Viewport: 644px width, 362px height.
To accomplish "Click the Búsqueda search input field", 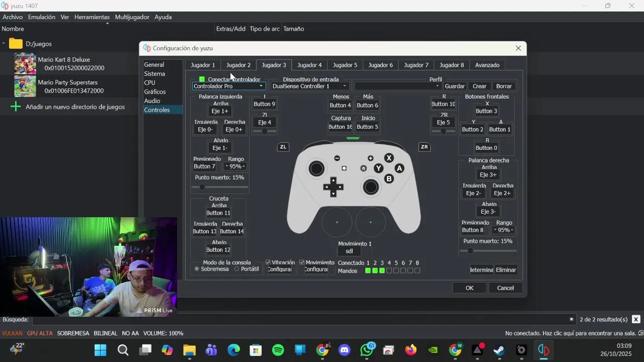I will click(304, 319).
